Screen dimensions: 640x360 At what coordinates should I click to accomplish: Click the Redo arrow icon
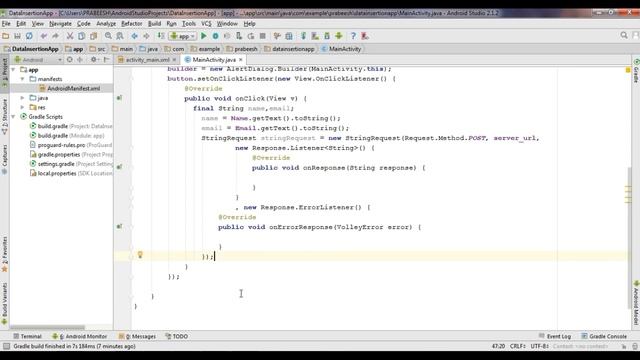tap(56, 36)
